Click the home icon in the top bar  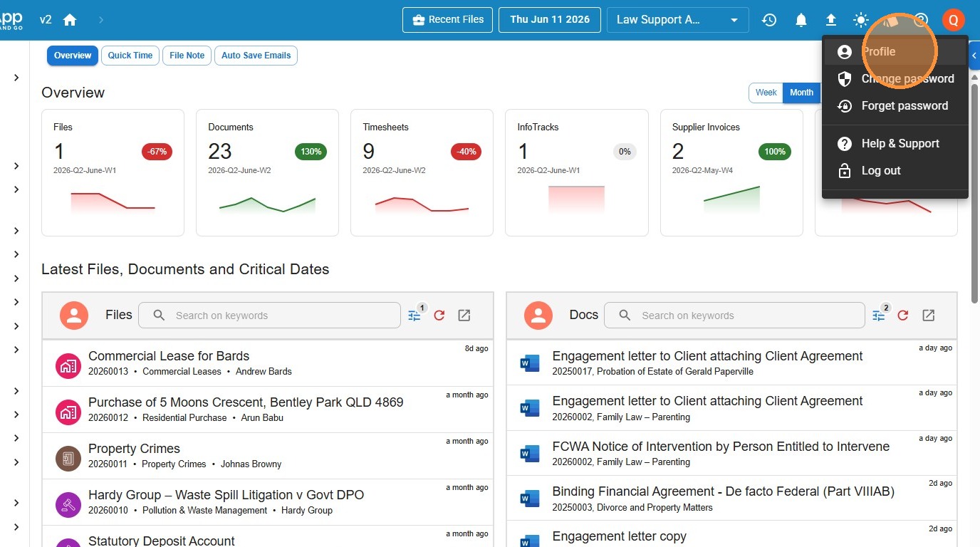click(70, 20)
